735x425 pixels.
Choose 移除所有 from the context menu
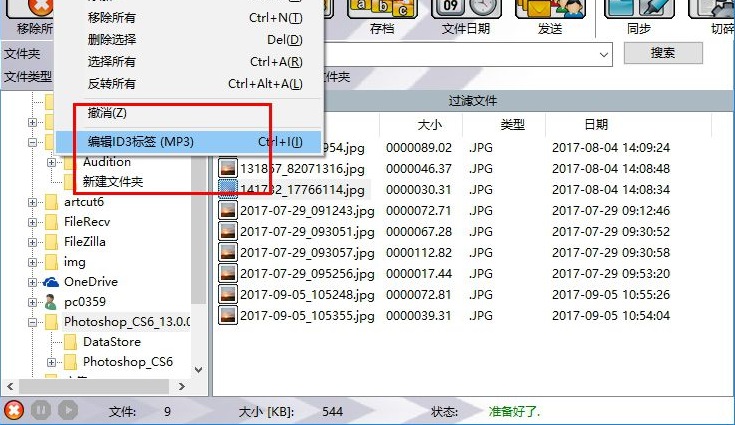tap(189, 18)
